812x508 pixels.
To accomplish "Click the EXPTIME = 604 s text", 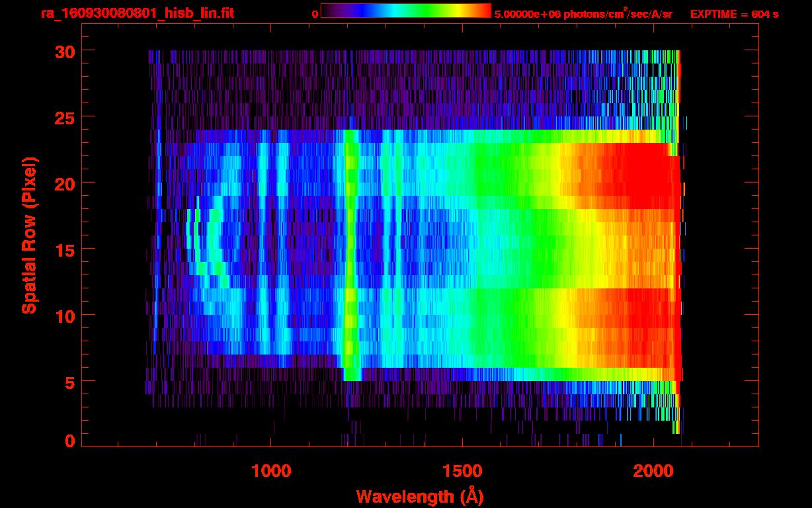I will click(734, 14).
